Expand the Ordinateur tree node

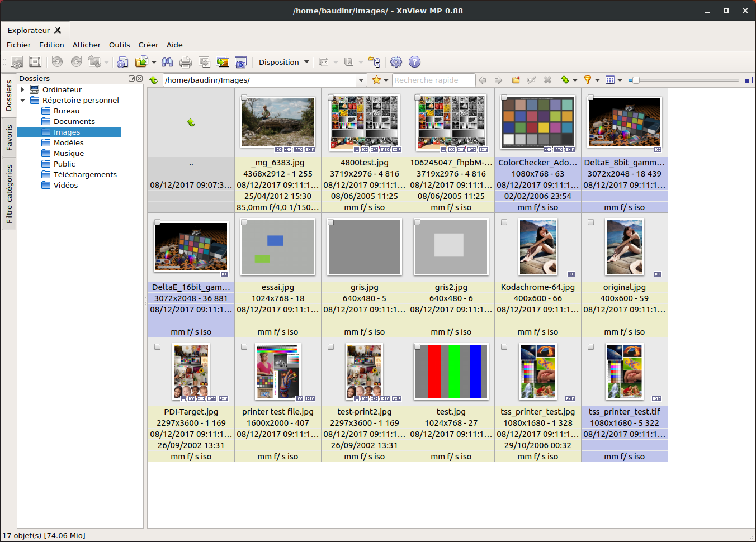point(22,89)
